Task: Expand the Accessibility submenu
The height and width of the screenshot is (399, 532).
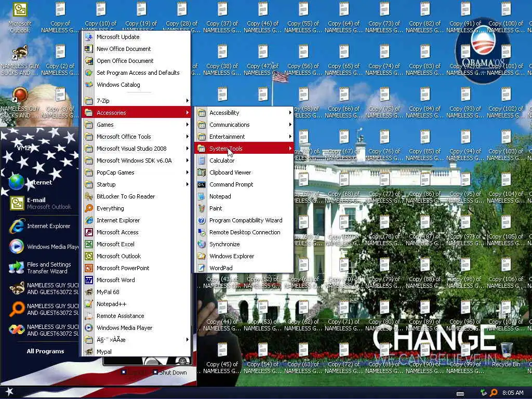Action: pyautogui.click(x=244, y=113)
